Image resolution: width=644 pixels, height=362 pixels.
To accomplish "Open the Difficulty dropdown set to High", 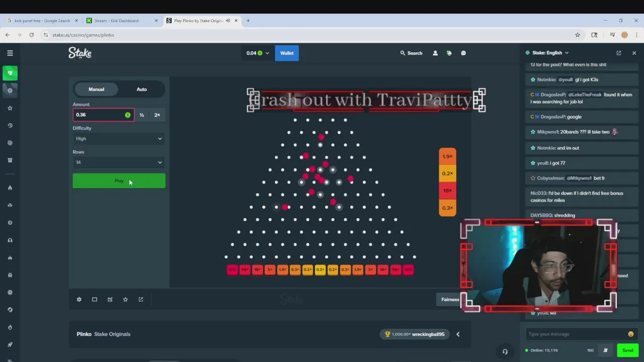I will pos(119,139).
